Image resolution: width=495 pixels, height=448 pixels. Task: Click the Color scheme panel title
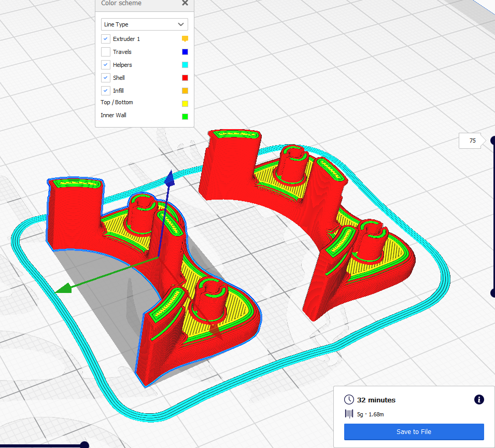point(121,3)
